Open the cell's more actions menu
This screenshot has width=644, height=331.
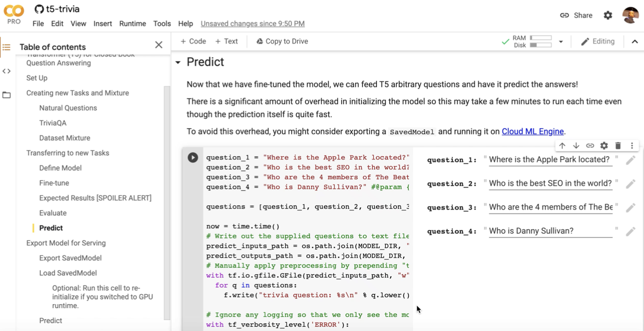(632, 146)
